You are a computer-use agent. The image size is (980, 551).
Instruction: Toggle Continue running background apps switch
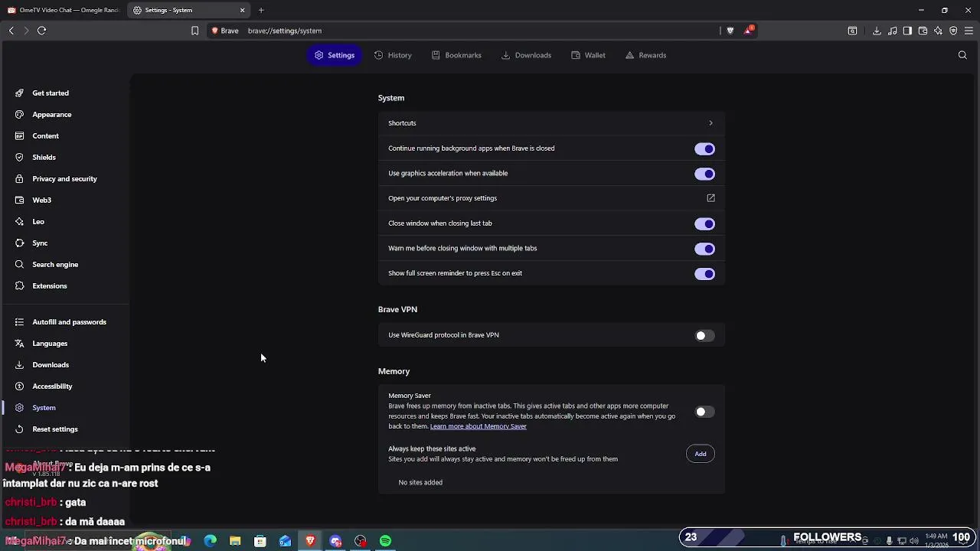click(x=704, y=148)
